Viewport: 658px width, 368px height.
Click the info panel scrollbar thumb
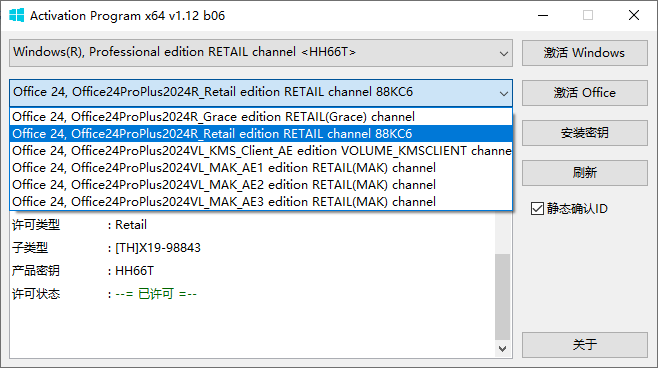(502, 296)
